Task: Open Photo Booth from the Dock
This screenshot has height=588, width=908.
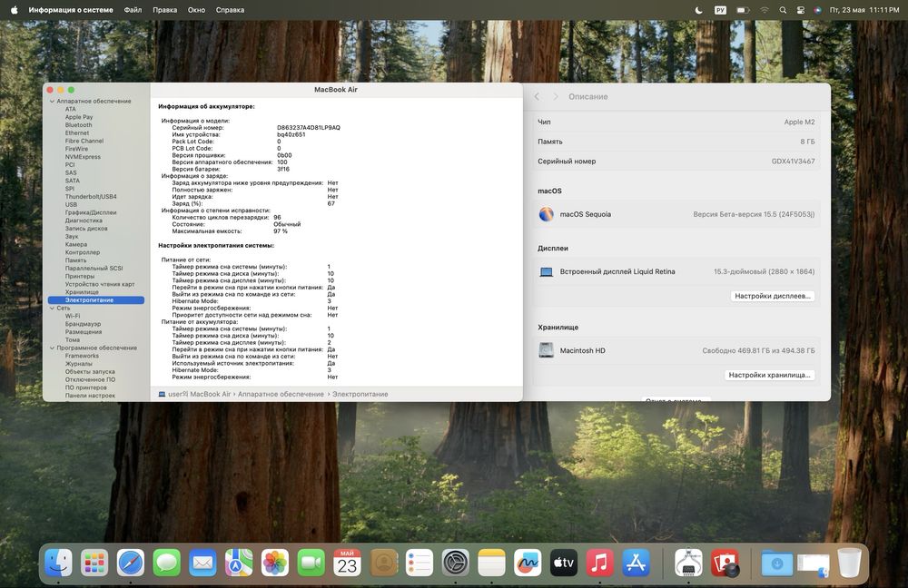Action: pos(725,563)
